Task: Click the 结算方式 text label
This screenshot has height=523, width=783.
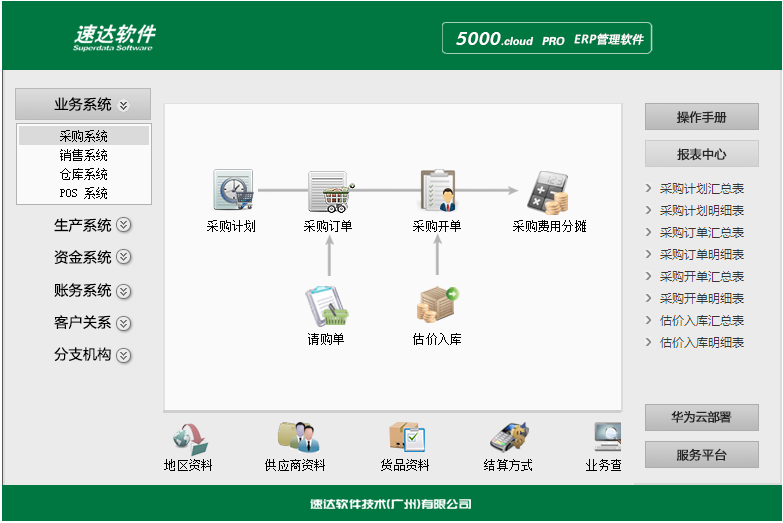Action: (x=508, y=466)
